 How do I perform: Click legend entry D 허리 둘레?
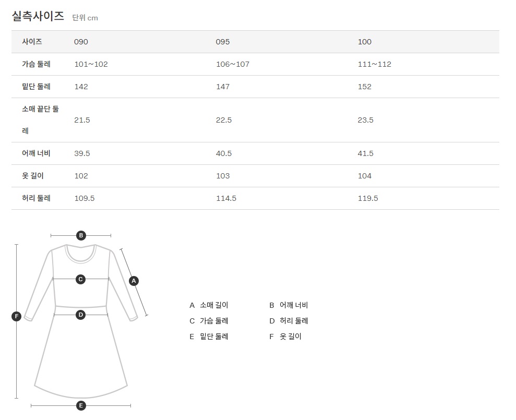(289, 321)
